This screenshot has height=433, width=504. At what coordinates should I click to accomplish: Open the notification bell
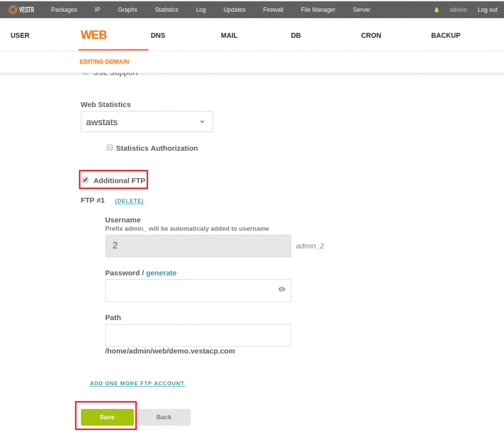[x=437, y=9]
